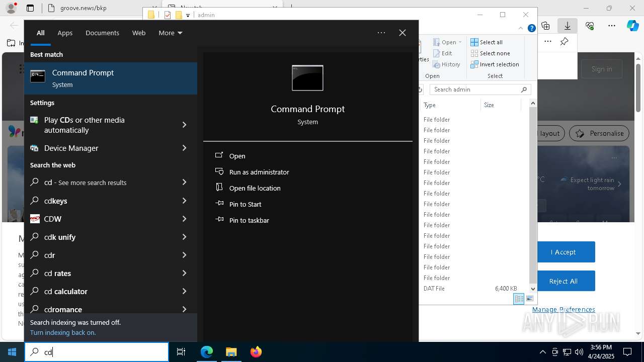Open the volume control in tray
Screen dimensions: 644x362
579,352
